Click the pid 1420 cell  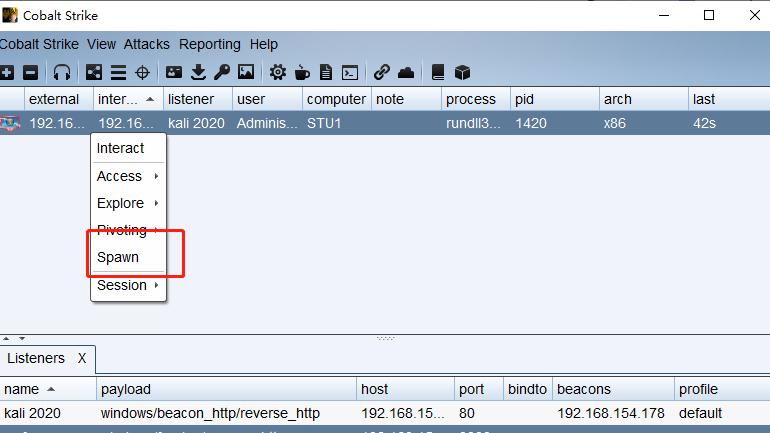(555, 123)
